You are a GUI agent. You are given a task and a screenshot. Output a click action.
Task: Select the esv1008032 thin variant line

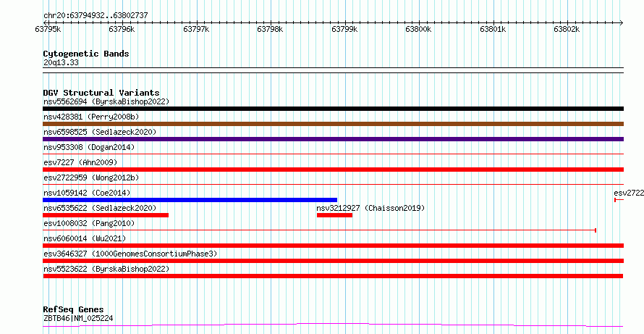click(x=319, y=230)
